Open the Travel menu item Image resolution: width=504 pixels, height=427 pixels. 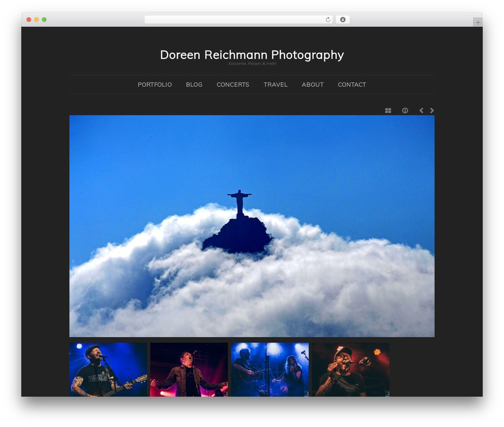[276, 85]
